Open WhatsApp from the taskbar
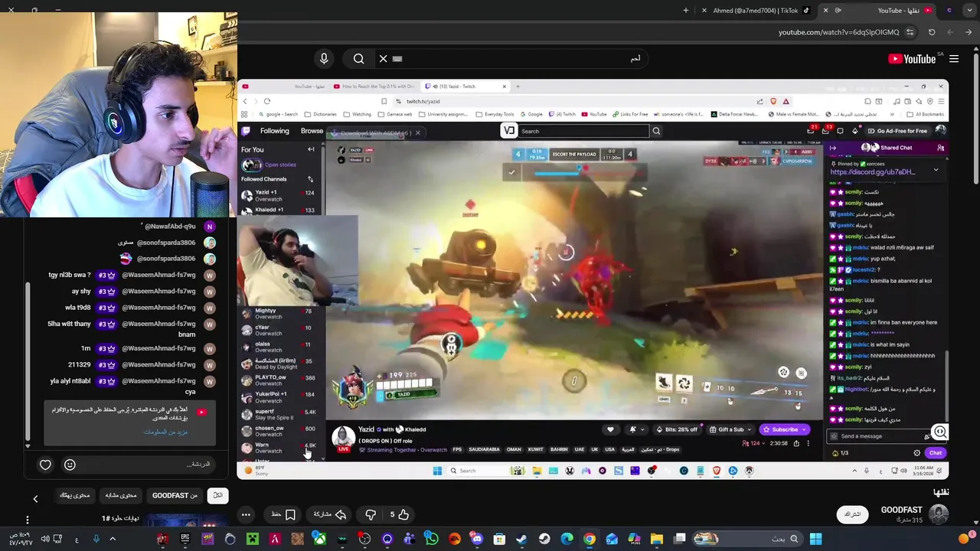 pos(432,539)
